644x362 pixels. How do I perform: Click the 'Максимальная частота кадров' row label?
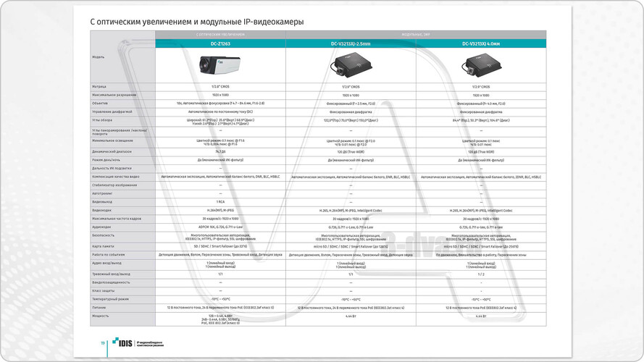(x=117, y=219)
